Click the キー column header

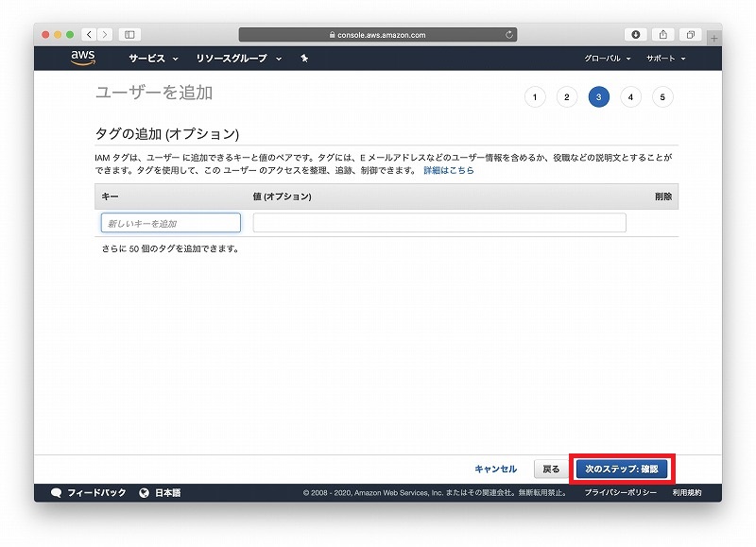point(110,197)
